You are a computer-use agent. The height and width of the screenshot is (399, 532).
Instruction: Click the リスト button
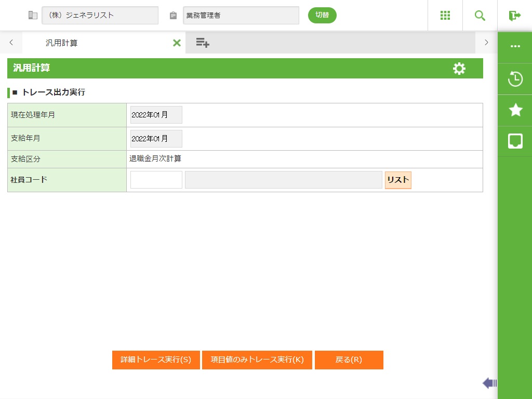[398, 180]
